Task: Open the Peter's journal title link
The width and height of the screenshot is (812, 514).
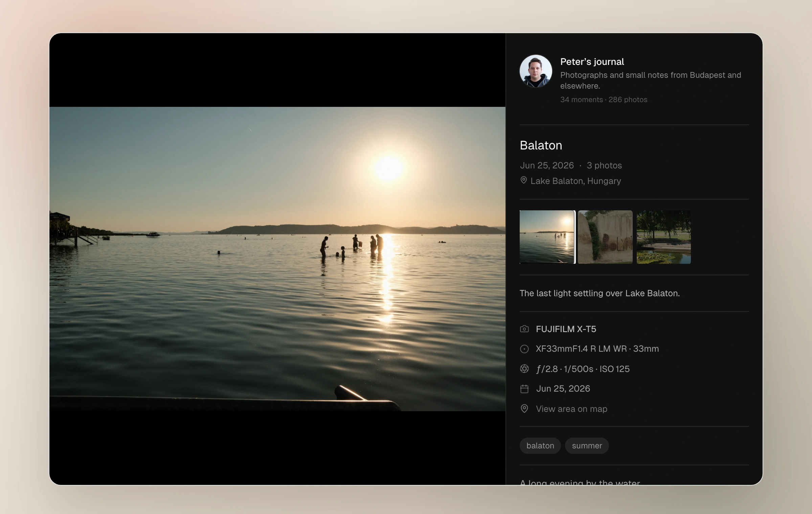Action: pyautogui.click(x=592, y=62)
